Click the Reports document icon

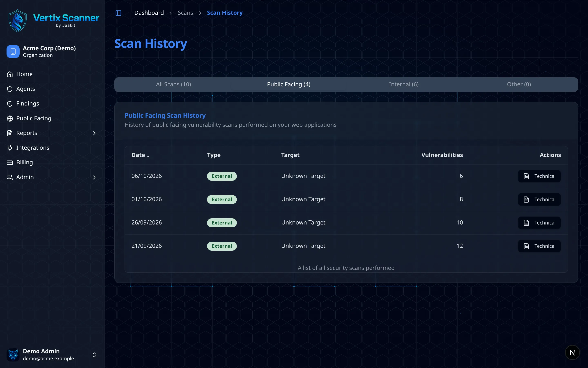click(10, 133)
